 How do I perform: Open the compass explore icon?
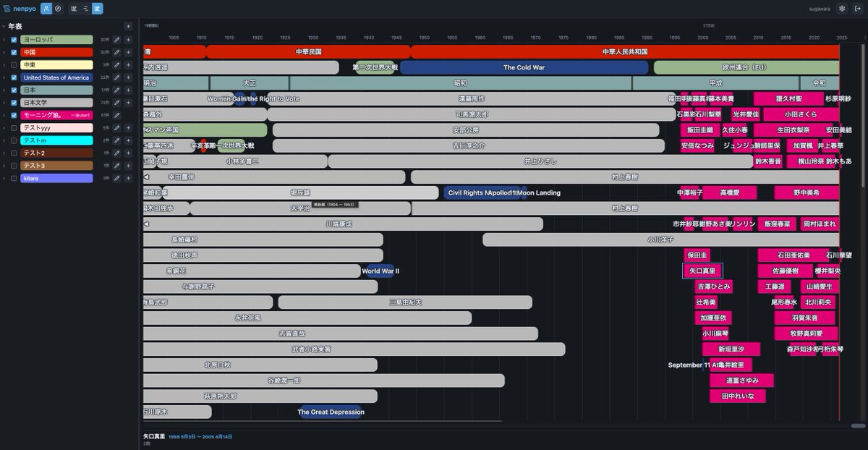tap(58, 9)
